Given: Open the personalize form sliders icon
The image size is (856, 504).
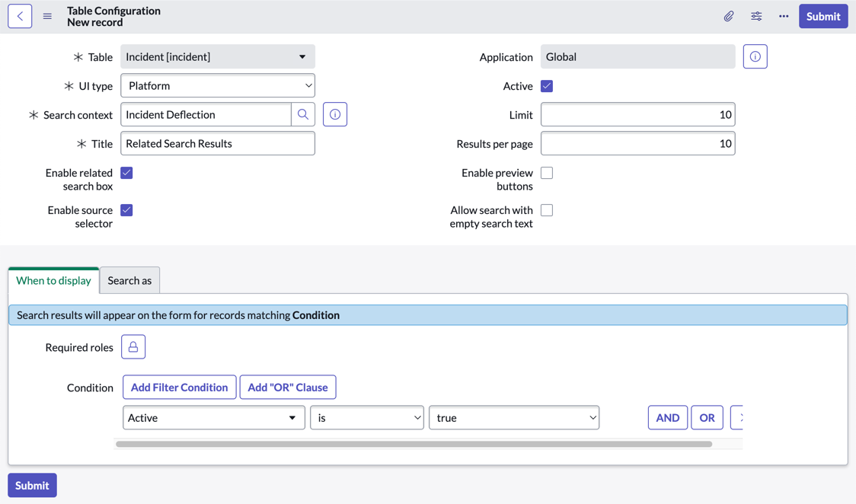Looking at the screenshot, I should [x=756, y=16].
